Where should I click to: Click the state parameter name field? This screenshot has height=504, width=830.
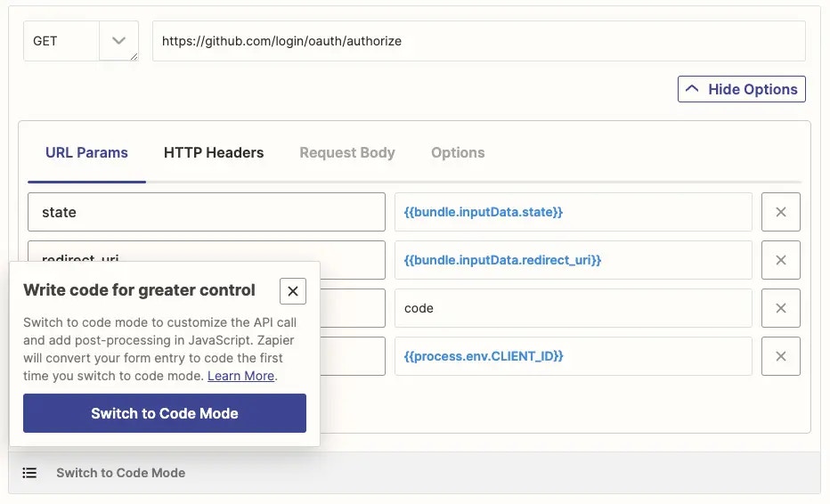207,212
